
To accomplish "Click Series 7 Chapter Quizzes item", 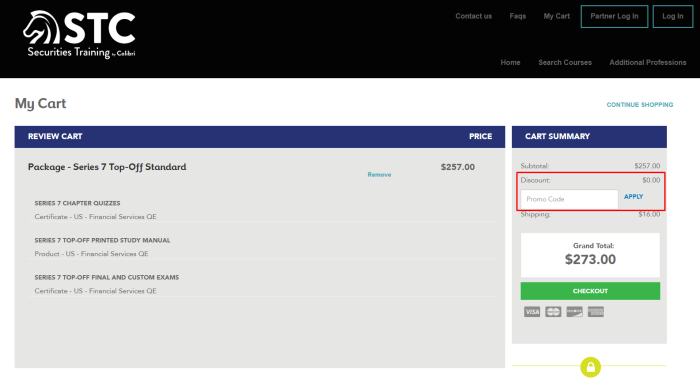I will coord(77,203).
